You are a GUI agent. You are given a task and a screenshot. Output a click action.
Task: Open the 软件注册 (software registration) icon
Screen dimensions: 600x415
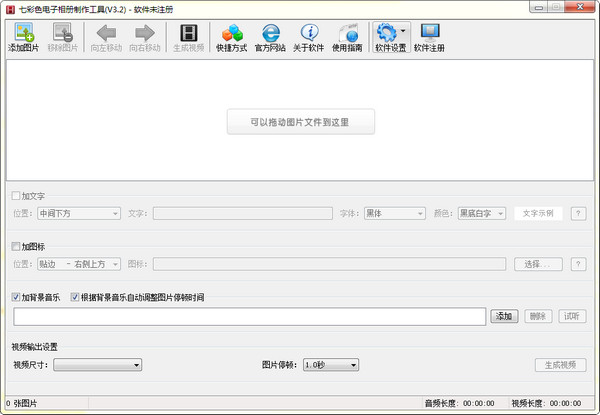point(429,36)
